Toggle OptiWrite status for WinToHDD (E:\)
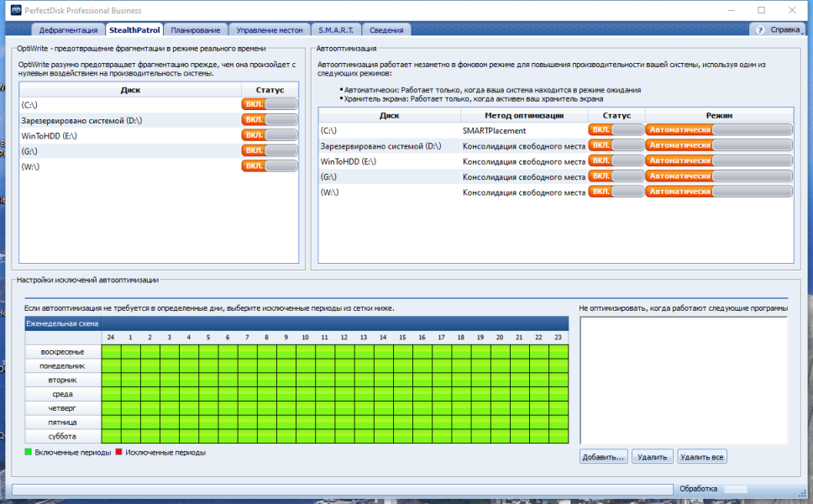This screenshot has height=504, width=813. coord(270,135)
